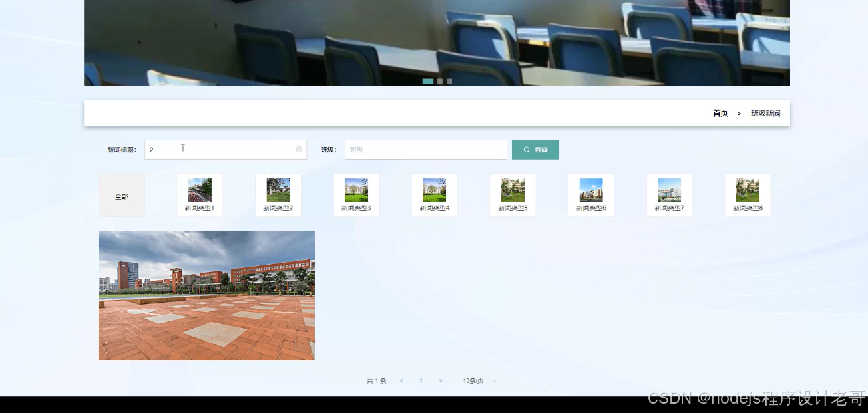Viewport: 868px width, 413px height.
Task: Click the 查询 search button
Action: pos(535,150)
